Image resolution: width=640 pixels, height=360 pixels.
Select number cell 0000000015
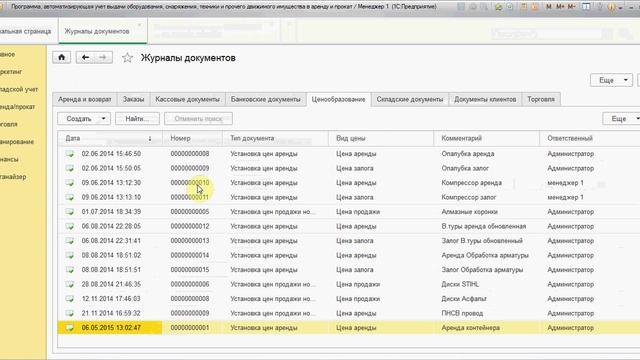[x=190, y=270]
